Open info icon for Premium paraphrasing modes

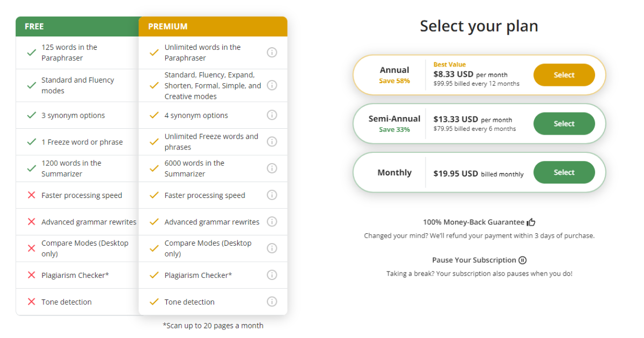pos(272,85)
